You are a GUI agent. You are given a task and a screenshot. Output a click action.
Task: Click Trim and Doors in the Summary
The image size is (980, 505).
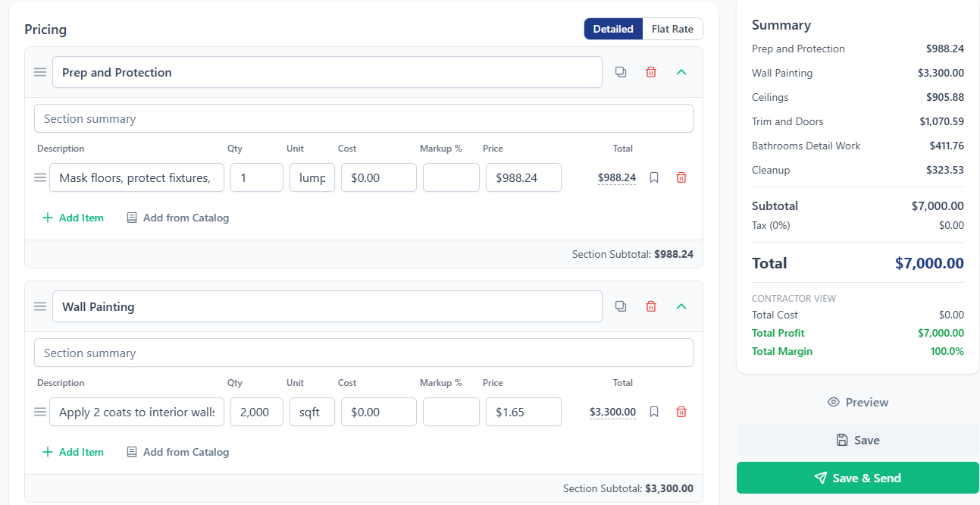tap(787, 121)
